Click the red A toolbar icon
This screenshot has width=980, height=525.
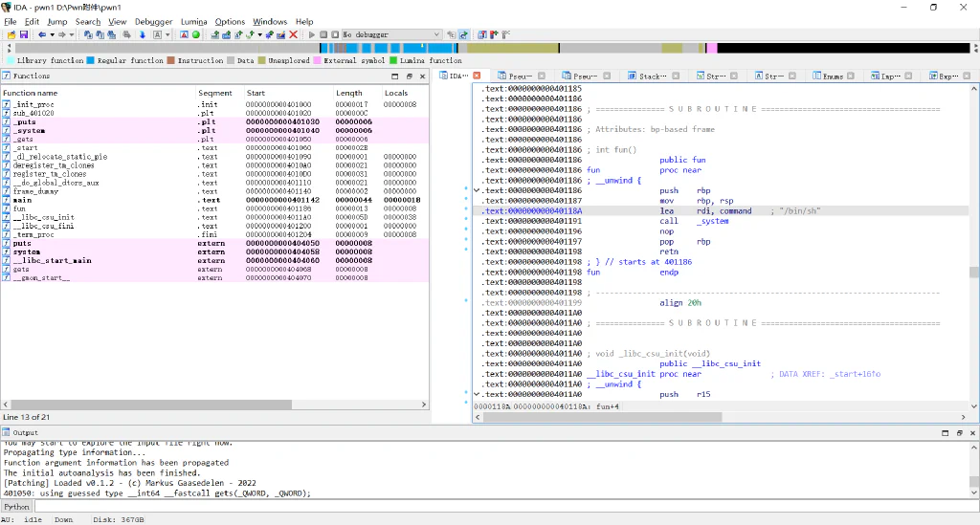pyautogui.click(x=184, y=35)
